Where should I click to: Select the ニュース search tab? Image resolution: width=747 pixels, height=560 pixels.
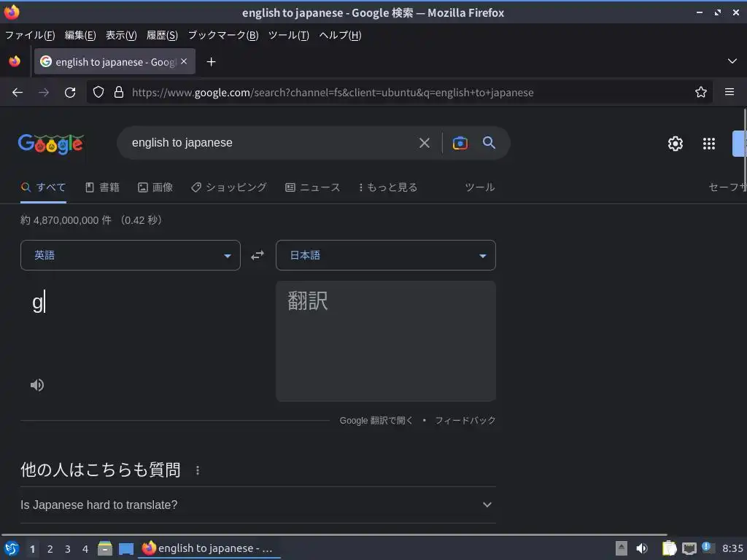coord(312,187)
